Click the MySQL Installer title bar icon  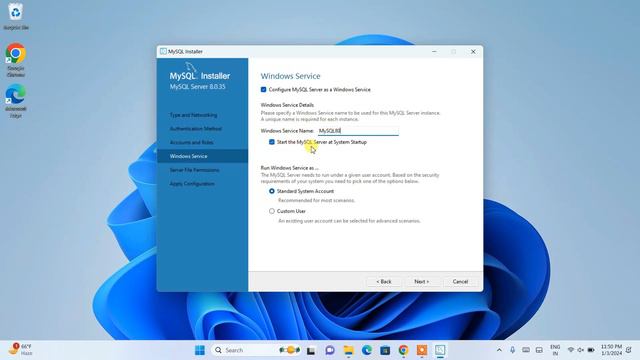coord(163,51)
